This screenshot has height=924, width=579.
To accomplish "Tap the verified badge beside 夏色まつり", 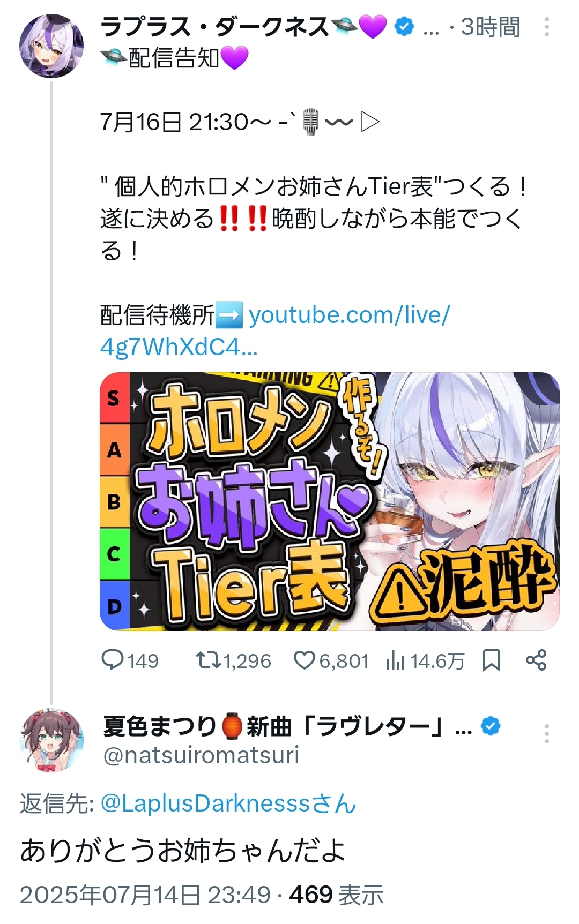I will point(491,726).
